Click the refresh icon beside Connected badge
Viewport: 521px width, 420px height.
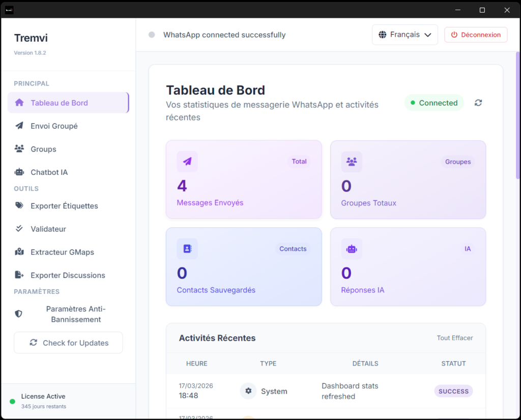(478, 103)
